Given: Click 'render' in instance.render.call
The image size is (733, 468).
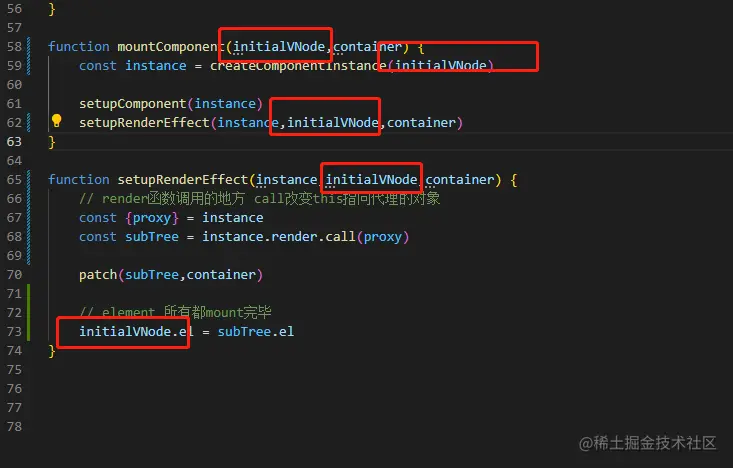Looking at the screenshot, I should tap(294, 237).
